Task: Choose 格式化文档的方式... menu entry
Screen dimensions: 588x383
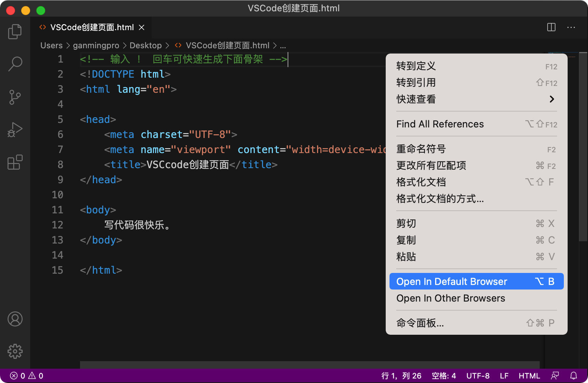Action: coord(477,199)
